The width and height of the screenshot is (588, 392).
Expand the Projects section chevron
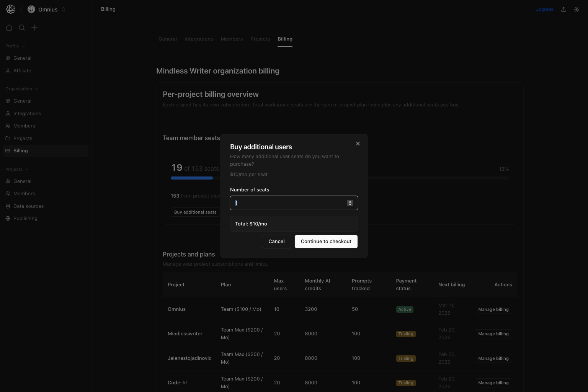click(x=27, y=169)
